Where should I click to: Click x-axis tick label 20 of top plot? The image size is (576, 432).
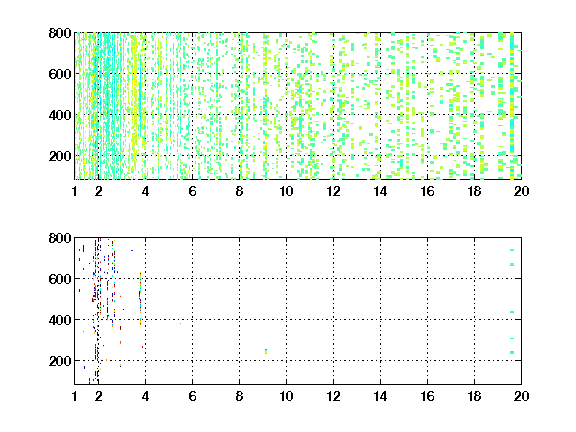(521, 191)
